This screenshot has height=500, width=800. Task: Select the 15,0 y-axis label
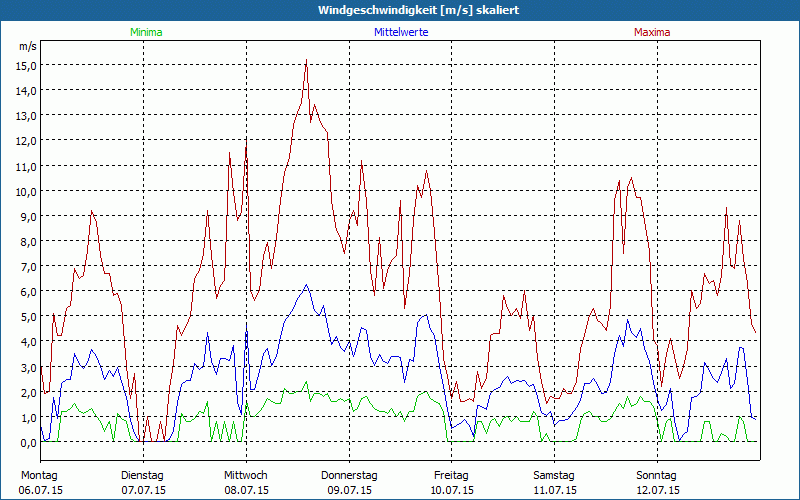tap(26, 65)
